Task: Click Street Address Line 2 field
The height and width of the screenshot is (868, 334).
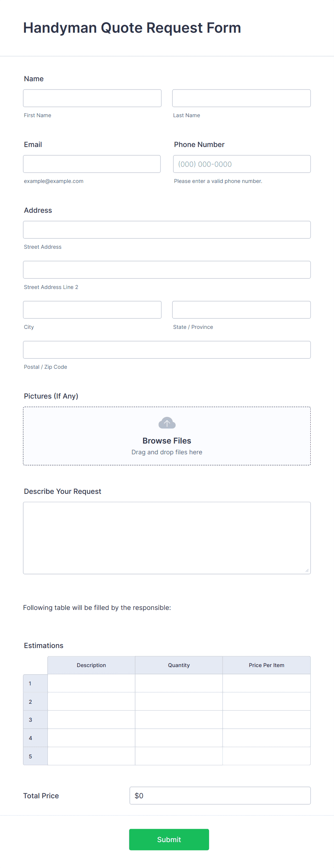Action: [x=167, y=270]
